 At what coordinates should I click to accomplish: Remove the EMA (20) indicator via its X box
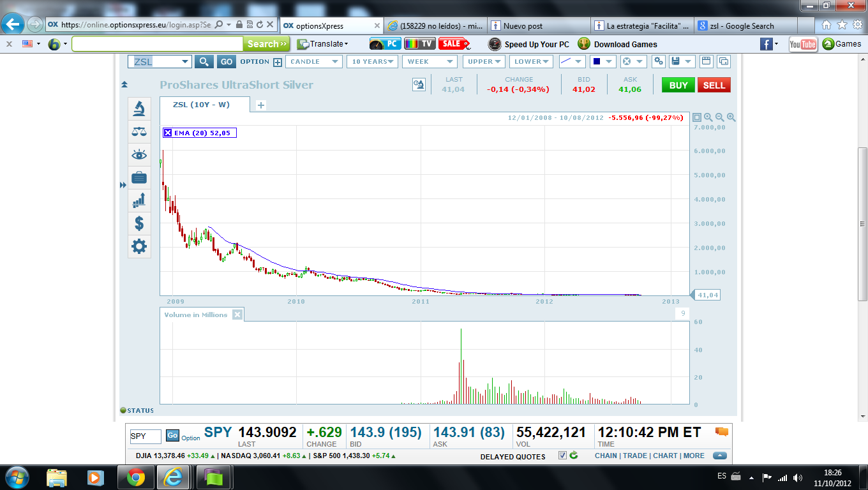pos(168,133)
